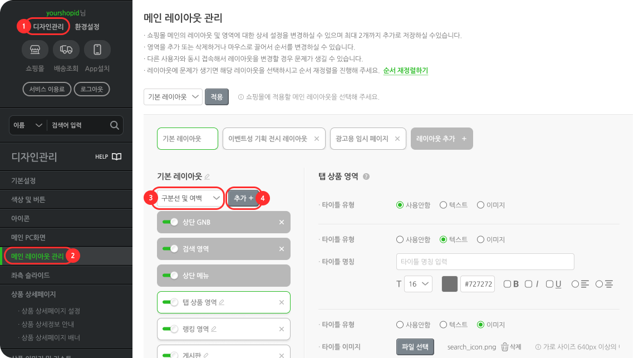The image size is (644, 358).
Task: Toggle the 랭킹 영역 switch
Action: [170, 329]
